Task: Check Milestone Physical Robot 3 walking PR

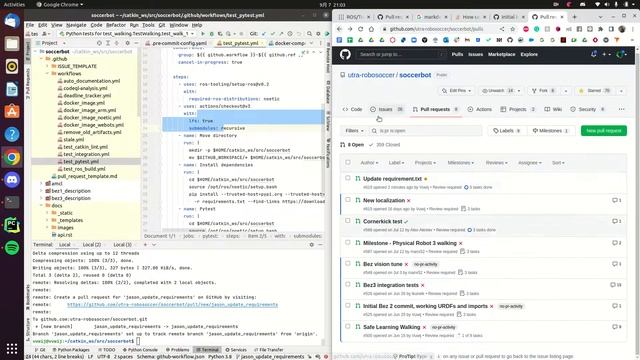Action: (x=348, y=242)
